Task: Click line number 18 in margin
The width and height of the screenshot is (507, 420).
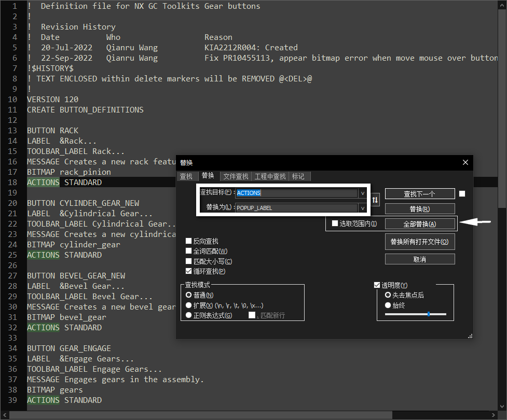Action: (12, 182)
